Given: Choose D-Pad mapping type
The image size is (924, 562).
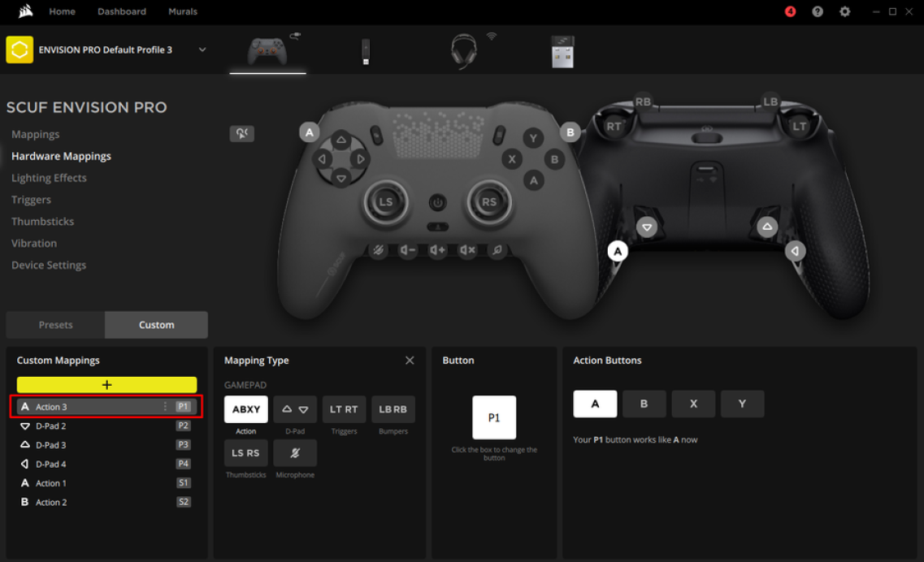Looking at the screenshot, I should click(295, 409).
